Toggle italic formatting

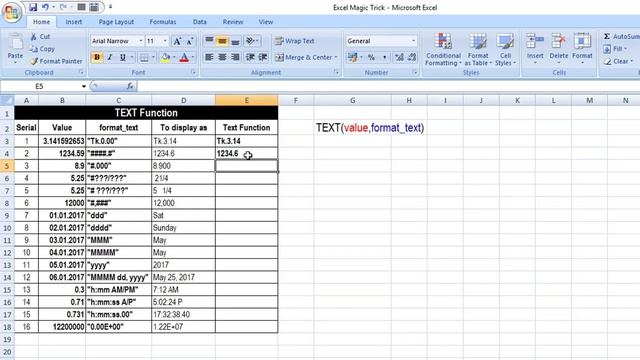click(110, 58)
